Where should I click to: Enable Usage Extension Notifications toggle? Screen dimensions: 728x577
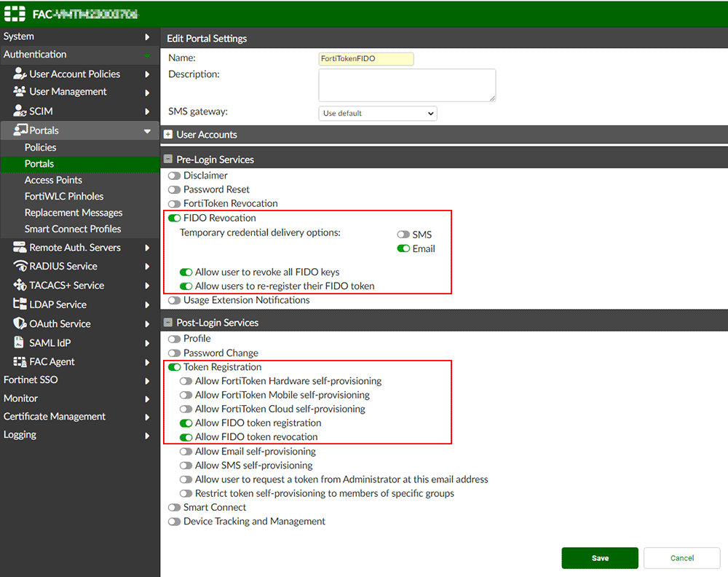tap(174, 300)
